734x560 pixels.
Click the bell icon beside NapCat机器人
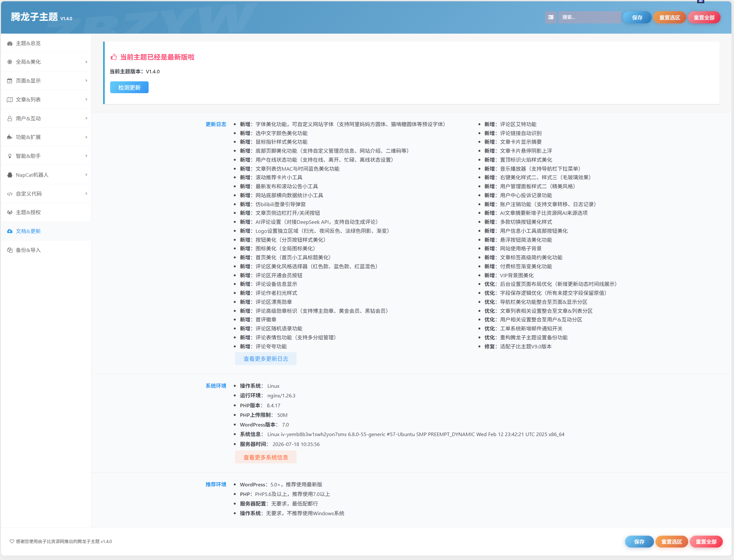click(x=10, y=175)
